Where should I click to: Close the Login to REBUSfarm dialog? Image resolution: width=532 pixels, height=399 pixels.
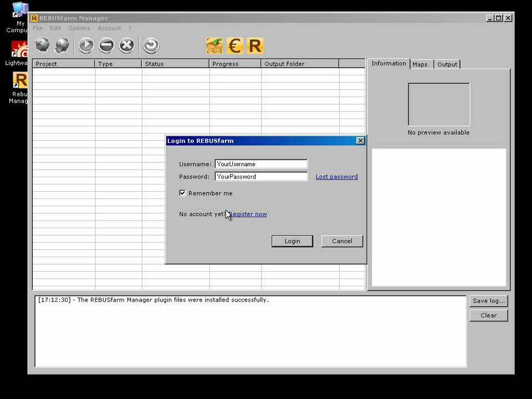click(360, 141)
